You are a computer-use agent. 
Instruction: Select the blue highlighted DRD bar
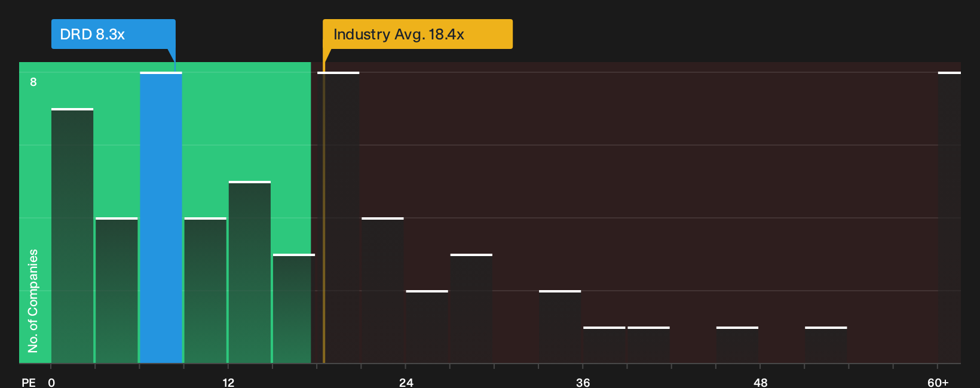tap(161, 217)
